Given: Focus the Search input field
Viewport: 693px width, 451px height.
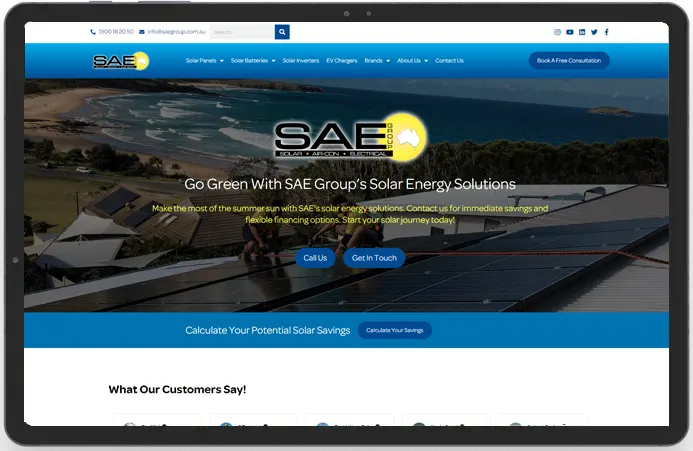Looking at the screenshot, I should pyautogui.click(x=242, y=32).
